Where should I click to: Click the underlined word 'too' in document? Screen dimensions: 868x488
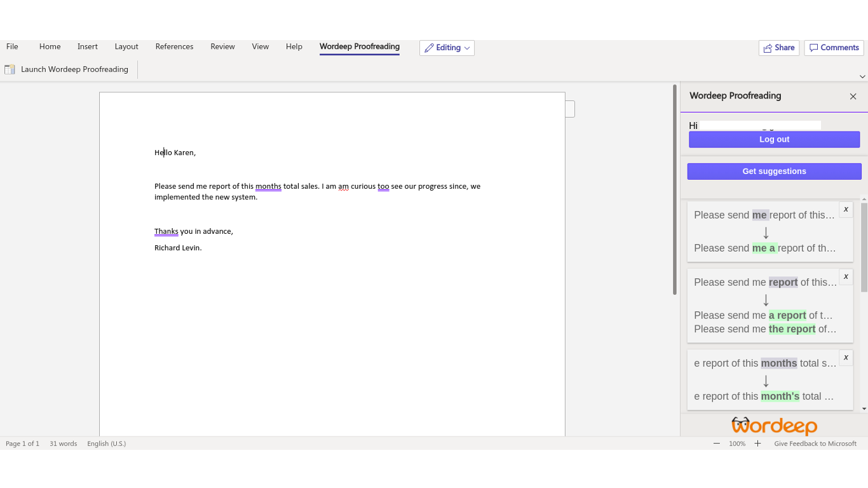click(x=383, y=186)
